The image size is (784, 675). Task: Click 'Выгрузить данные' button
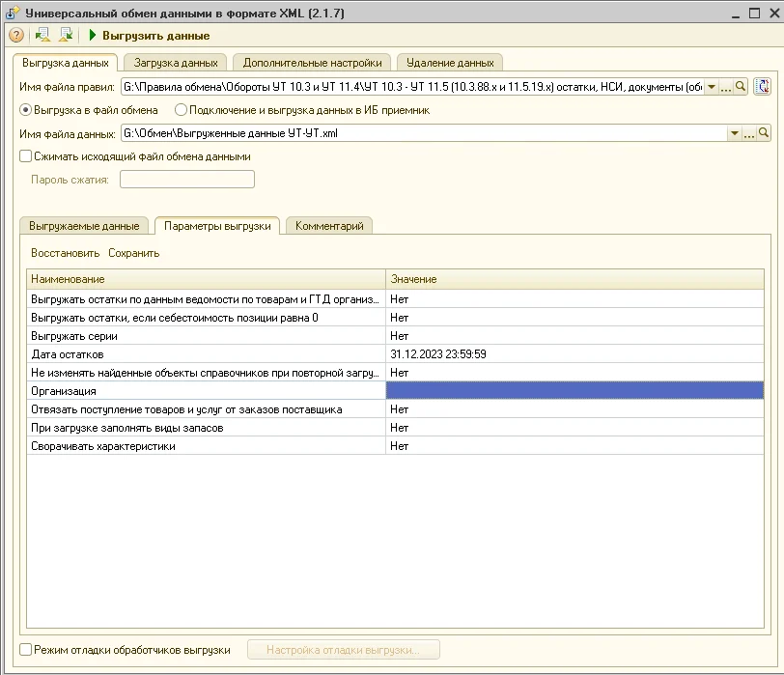pos(149,36)
